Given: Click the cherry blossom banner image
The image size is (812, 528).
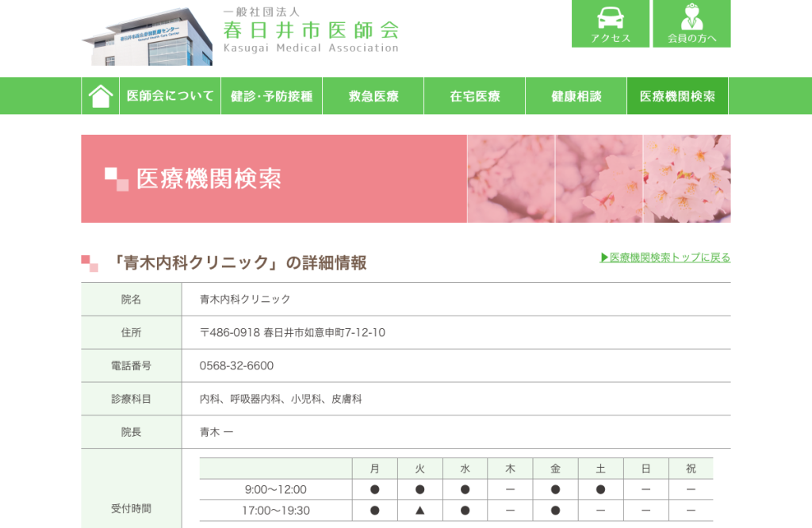Looking at the screenshot, I should pyautogui.click(x=599, y=178).
